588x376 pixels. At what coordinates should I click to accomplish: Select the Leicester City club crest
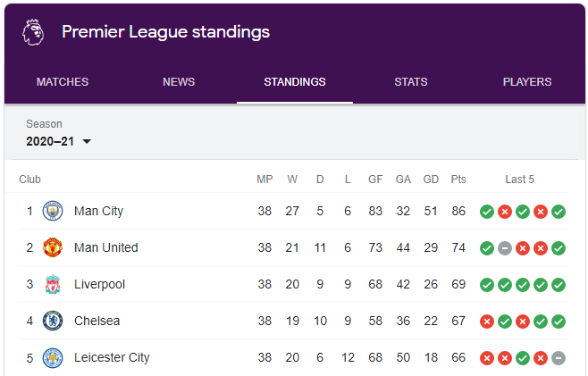click(x=53, y=357)
